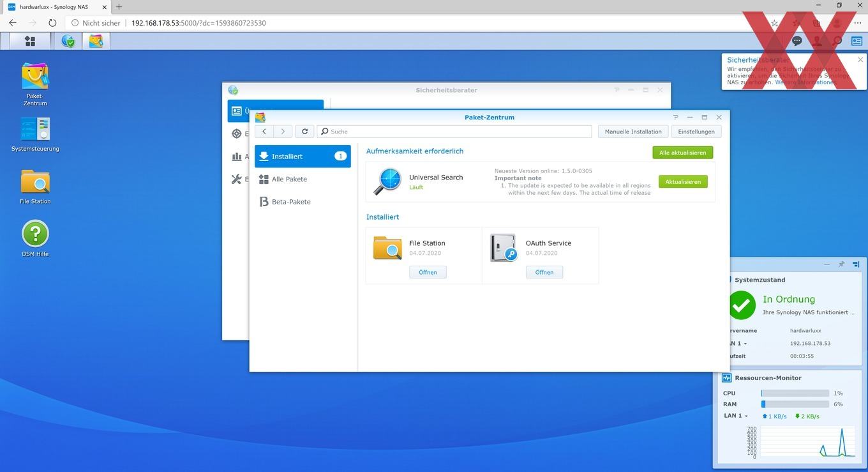Focus the browser address bar

[x=415, y=23]
